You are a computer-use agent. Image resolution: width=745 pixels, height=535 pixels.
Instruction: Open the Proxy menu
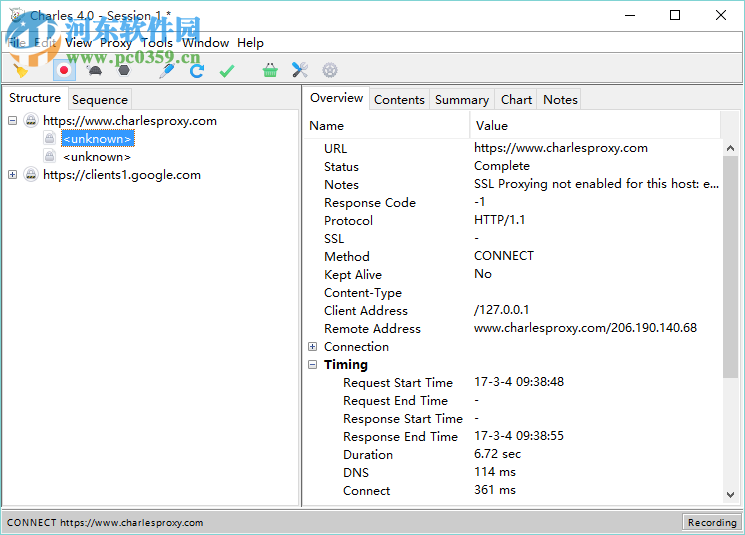(x=116, y=43)
